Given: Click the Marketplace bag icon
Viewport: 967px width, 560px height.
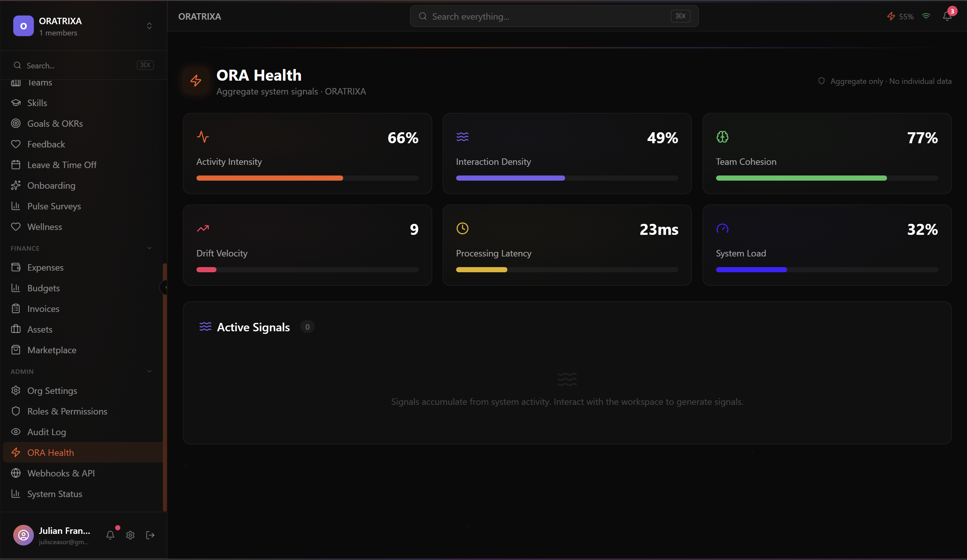Looking at the screenshot, I should [16, 350].
